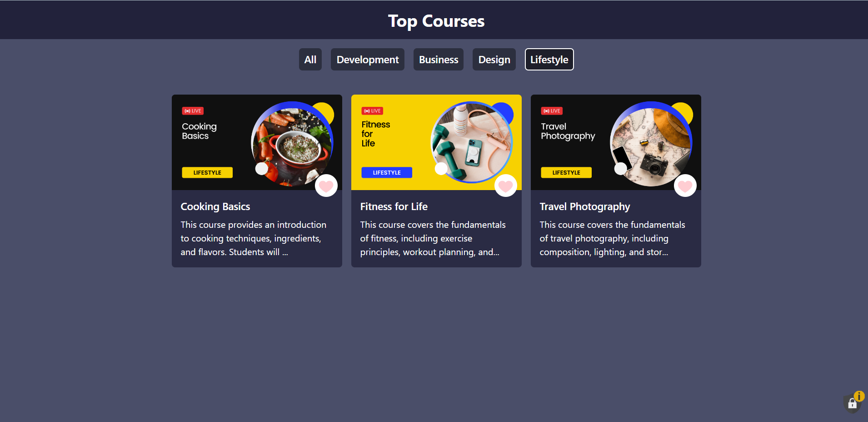Click the round food photo thumbnail
Image resolution: width=868 pixels, height=422 pixels.
click(x=292, y=144)
